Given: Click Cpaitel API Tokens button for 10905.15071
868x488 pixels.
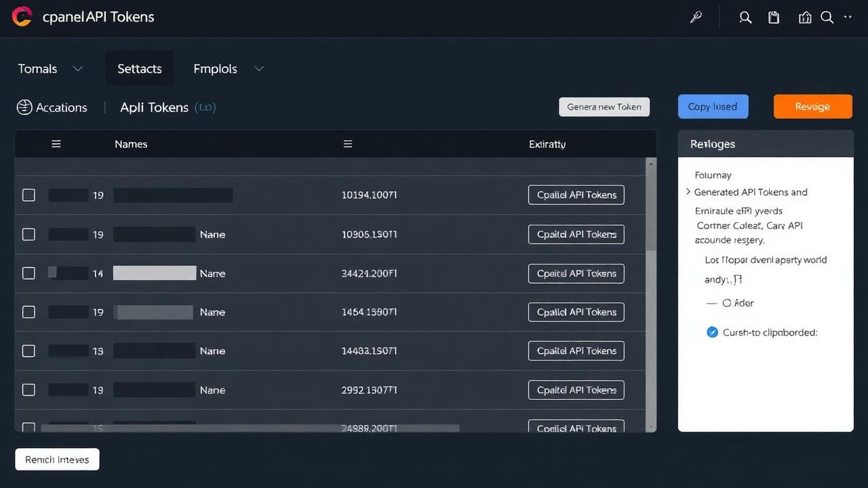Looking at the screenshot, I should pos(576,235).
